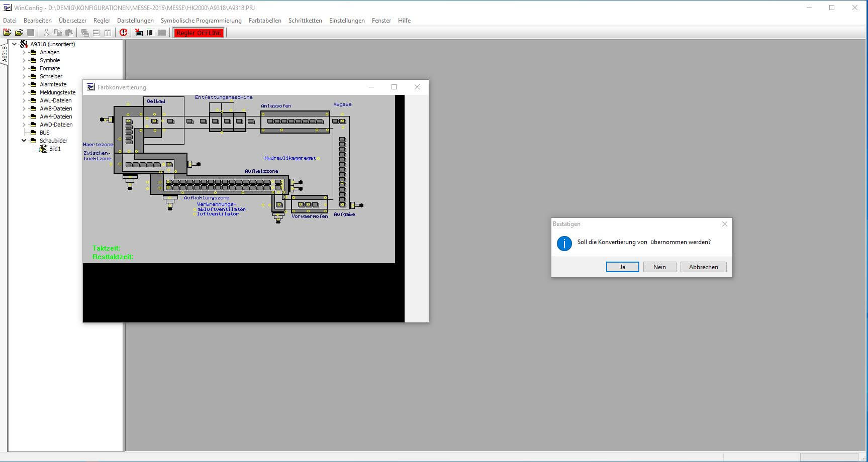
Task: Click the red-arrow screen transfer icon
Action: point(139,33)
